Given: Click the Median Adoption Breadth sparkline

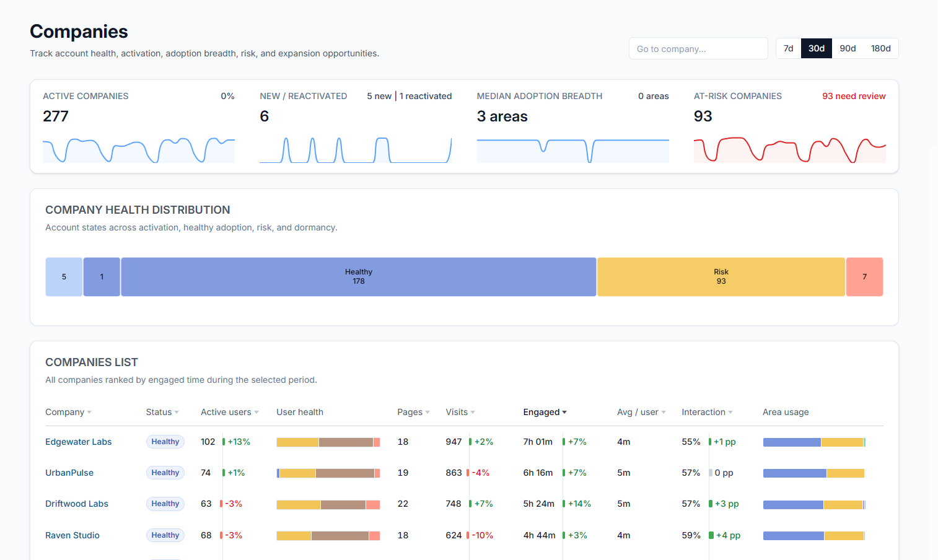Looking at the screenshot, I should pyautogui.click(x=573, y=150).
